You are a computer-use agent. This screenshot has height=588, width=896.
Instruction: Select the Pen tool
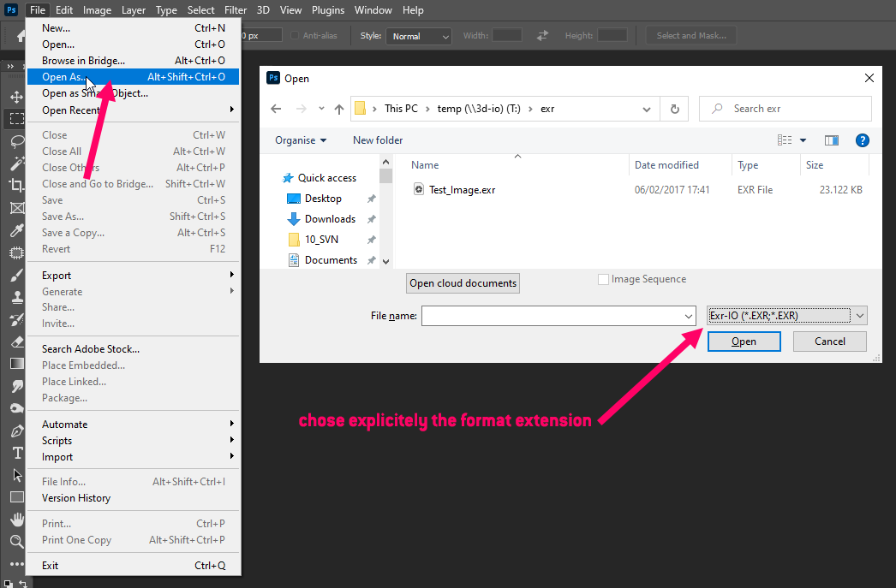(x=16, y=431)
